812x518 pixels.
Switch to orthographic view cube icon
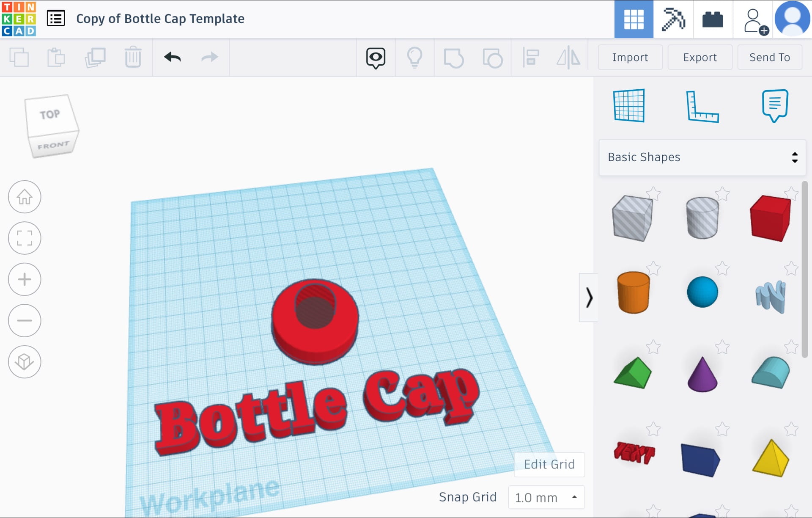[25, 362]
